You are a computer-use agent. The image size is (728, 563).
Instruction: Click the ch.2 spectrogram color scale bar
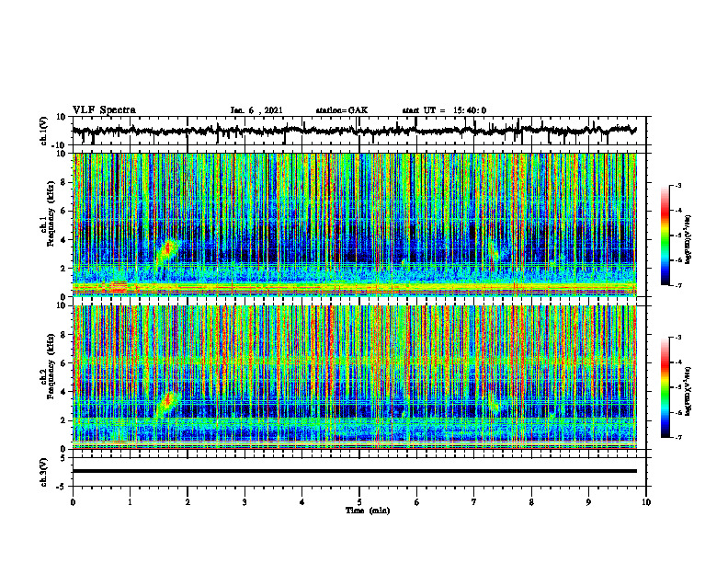coord(665,387)
